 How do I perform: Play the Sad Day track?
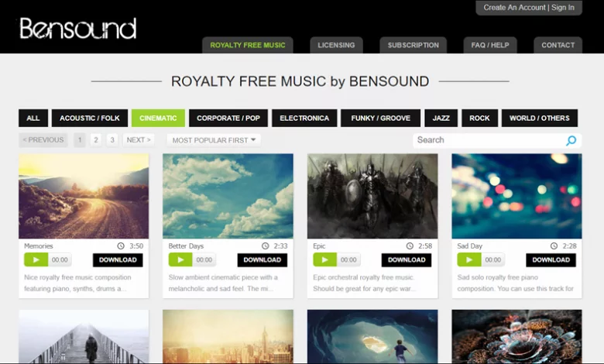coord(468,260)
